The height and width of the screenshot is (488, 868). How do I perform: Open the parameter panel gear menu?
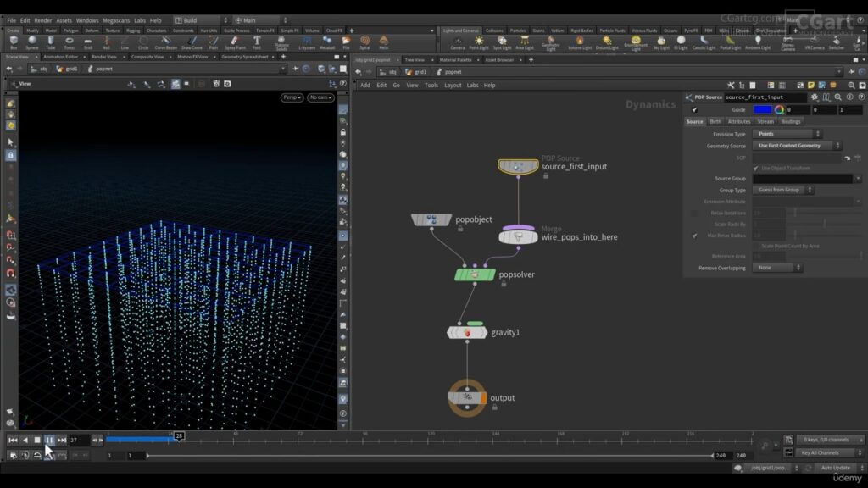coord(815,97)
